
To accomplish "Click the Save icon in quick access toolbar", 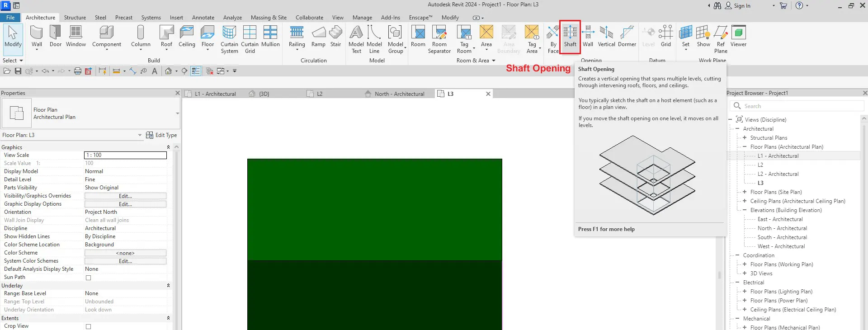I will (18, 71).
